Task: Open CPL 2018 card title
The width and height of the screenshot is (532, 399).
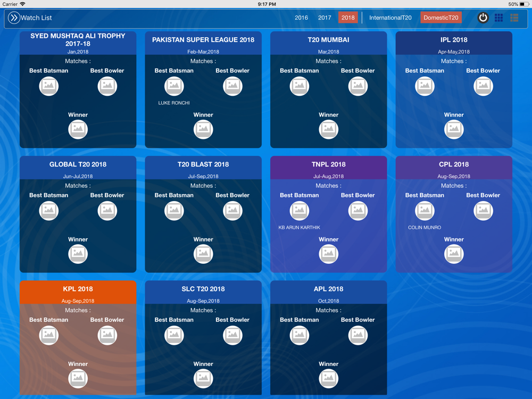Action: pos(454,164)
